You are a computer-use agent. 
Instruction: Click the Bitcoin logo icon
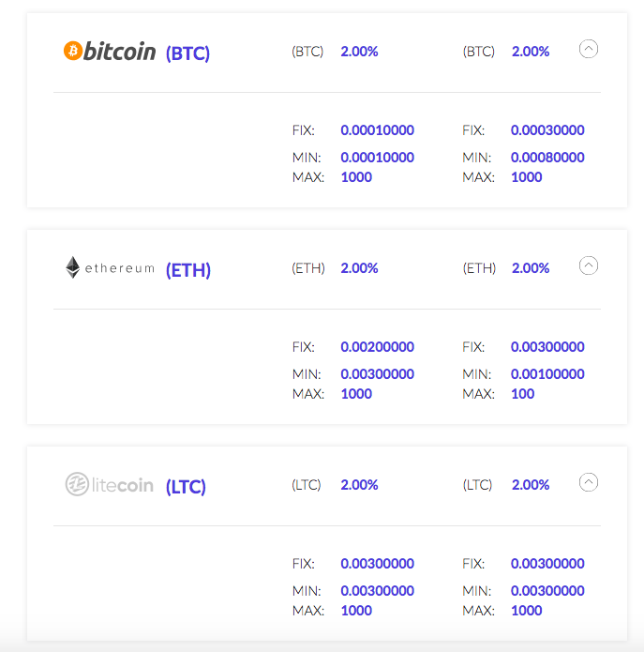73,51
